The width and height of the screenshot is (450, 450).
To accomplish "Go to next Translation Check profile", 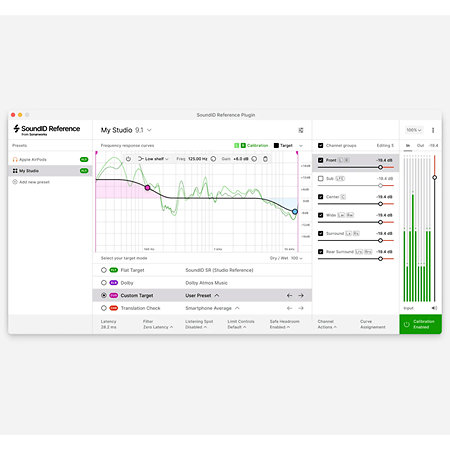I will click(301, 308).
